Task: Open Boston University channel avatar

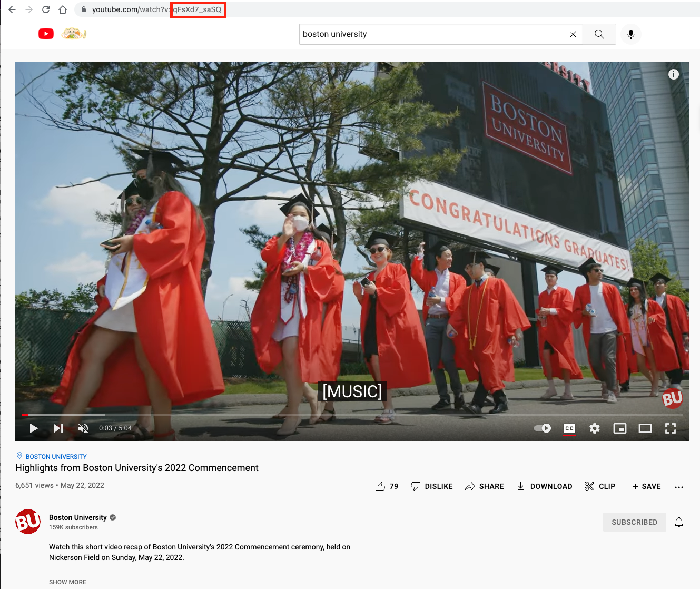Action: pyautogui.click(x=28, y=522)
